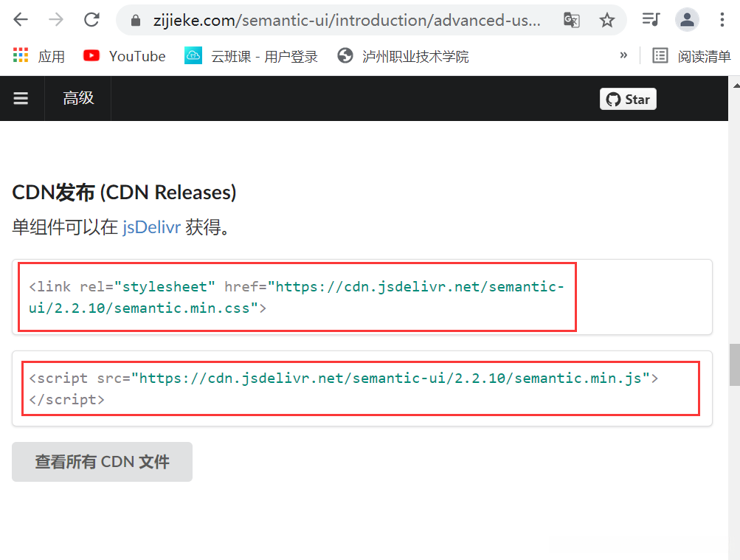Reload the current page
This screenshot has width=740, height=560.
(x=91, y=20)
